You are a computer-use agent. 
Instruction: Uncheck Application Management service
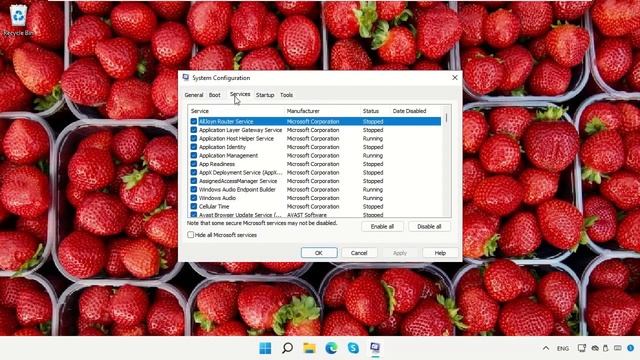(x=193, y=156)
